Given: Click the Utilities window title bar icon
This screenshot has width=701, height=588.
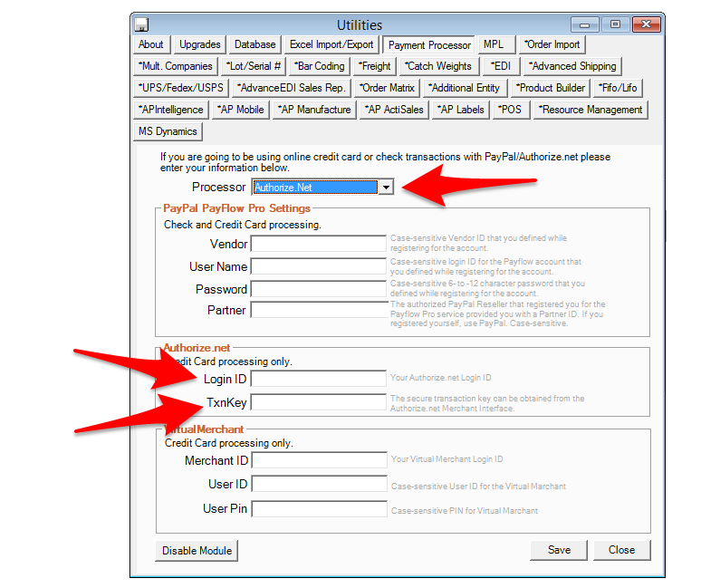Looking at the screenshot, I should [x=142, y=25].
